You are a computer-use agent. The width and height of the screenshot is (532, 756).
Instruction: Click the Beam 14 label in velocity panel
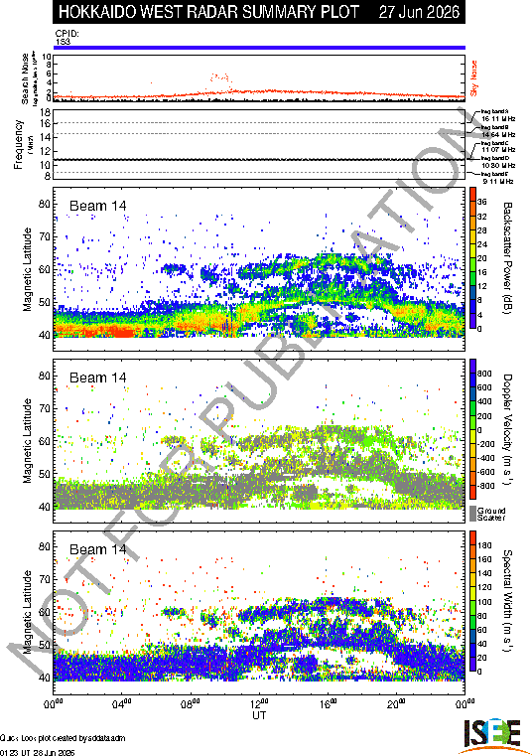click(x=98, y=378)
